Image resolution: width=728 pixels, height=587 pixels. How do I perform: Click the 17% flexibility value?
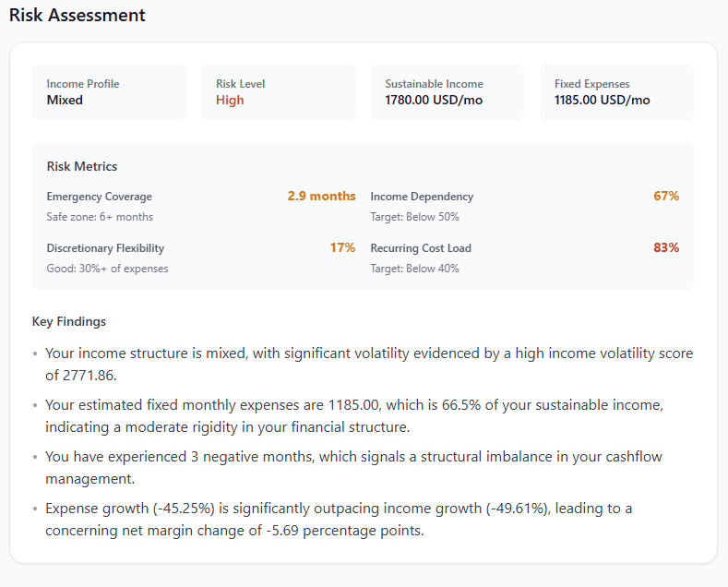342,248
